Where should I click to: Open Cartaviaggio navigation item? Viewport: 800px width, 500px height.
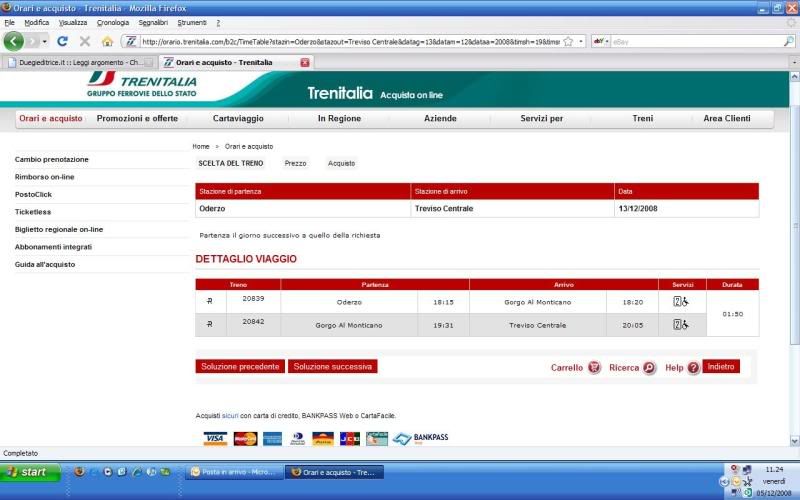[238, 118]
